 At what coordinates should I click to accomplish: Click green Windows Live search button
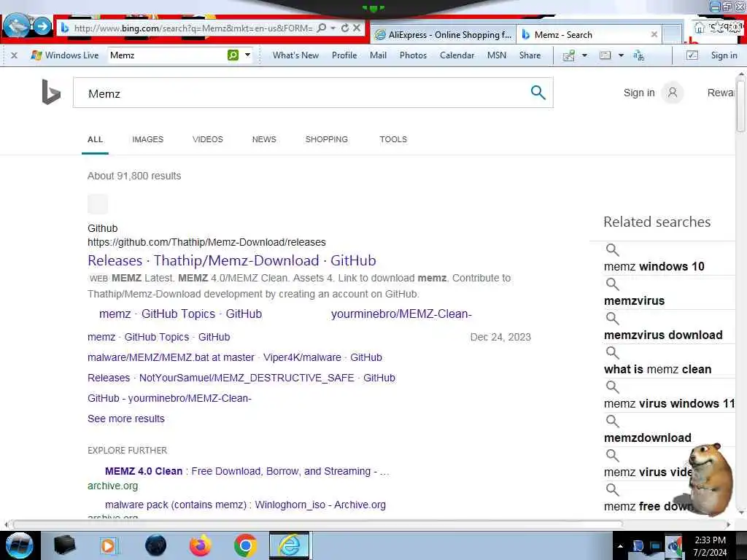pyautogui.click(x=233, y=55)
